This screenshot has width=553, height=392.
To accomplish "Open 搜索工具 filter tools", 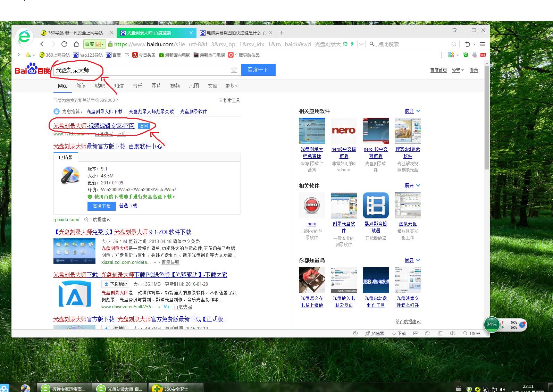I will (x=229, y=100).
